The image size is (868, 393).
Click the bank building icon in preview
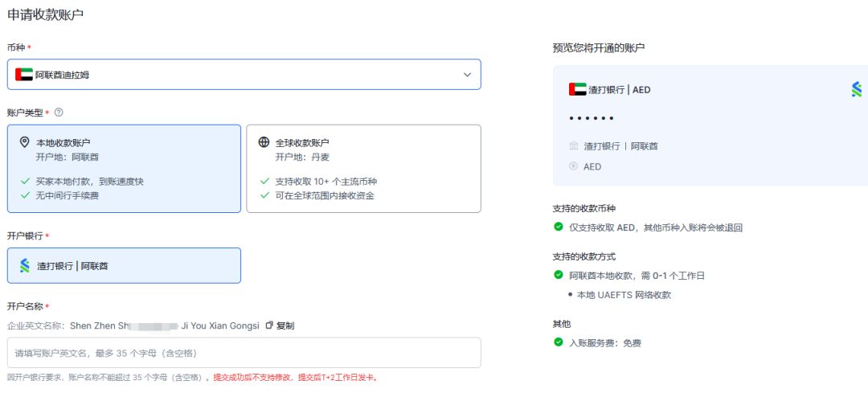[573, 146]
